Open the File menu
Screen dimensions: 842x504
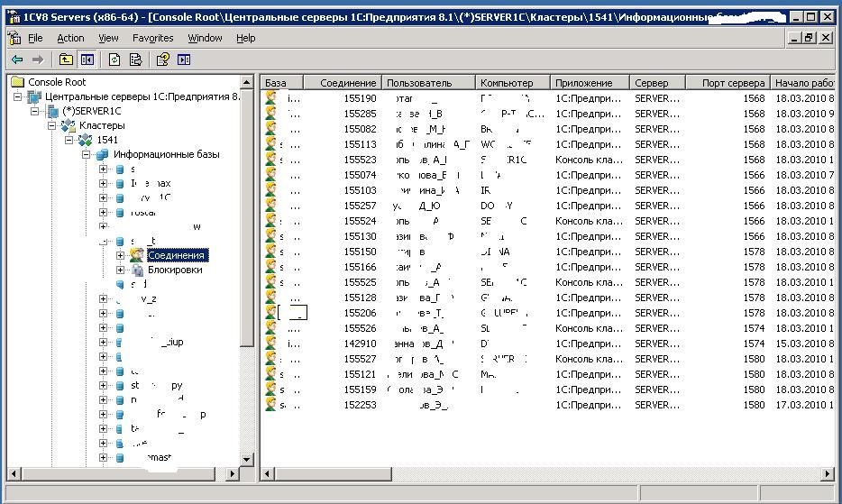(35, 38)
